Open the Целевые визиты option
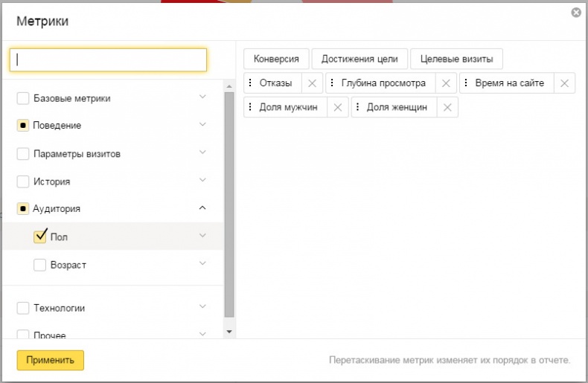Image resolution: width=588 pixels, height=383 pixels. click(456, 59)
